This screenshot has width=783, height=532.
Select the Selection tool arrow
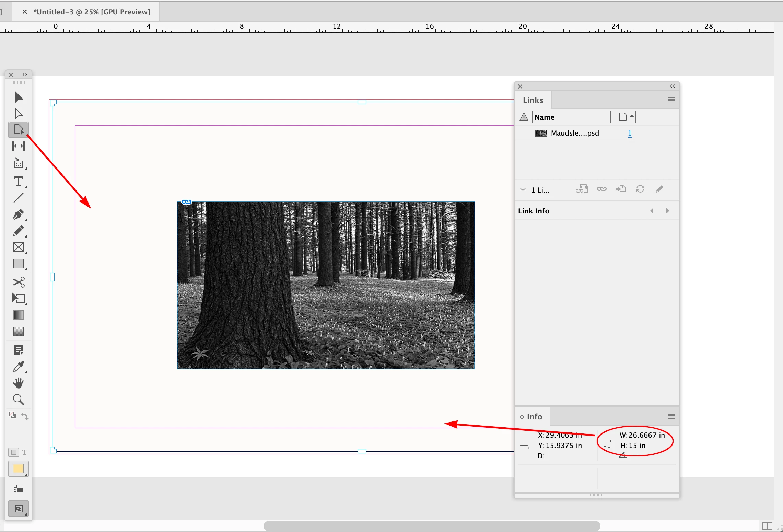tap(19, 97)
